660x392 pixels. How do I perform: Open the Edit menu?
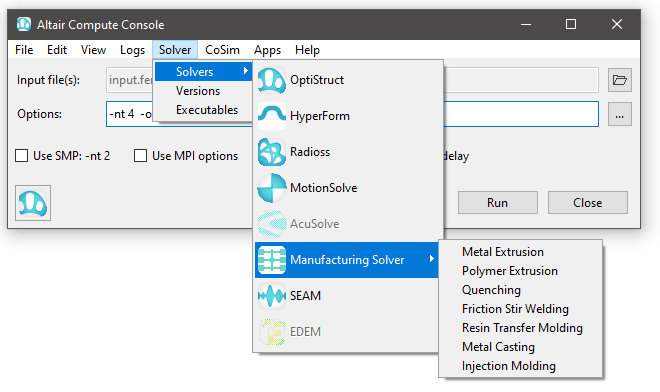click(x=57, y=50)
